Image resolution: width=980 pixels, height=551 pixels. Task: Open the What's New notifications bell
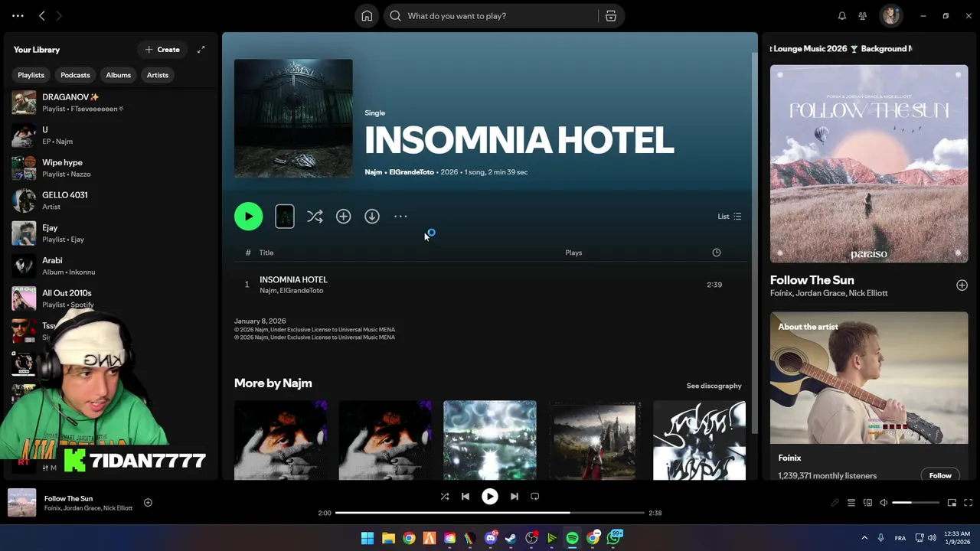pyautogui.click(x=842, y=16)
